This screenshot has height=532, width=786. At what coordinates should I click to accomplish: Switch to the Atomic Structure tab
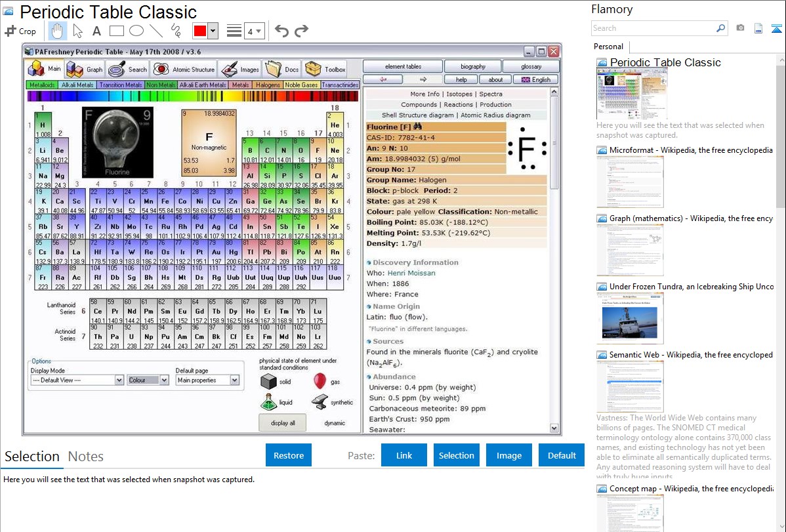point(184,70)
